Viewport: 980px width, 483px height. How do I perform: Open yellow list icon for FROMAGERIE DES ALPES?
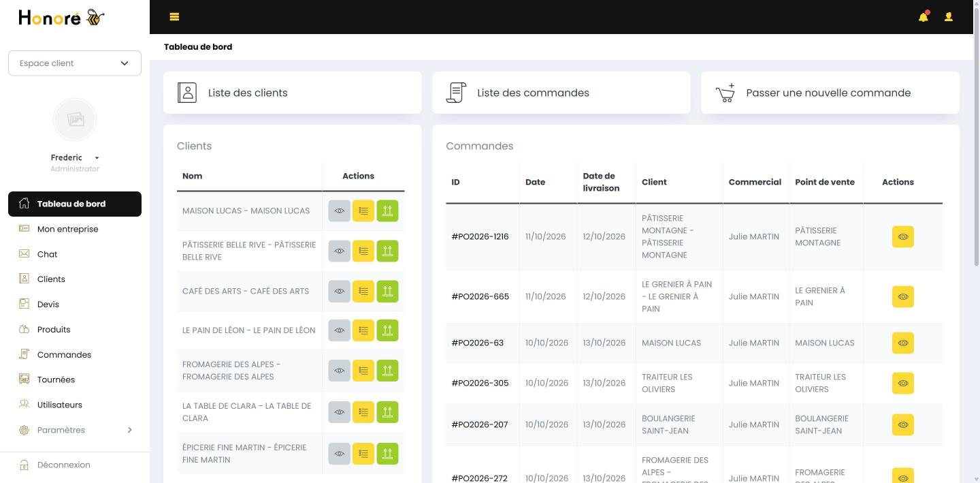coord(363,371)
